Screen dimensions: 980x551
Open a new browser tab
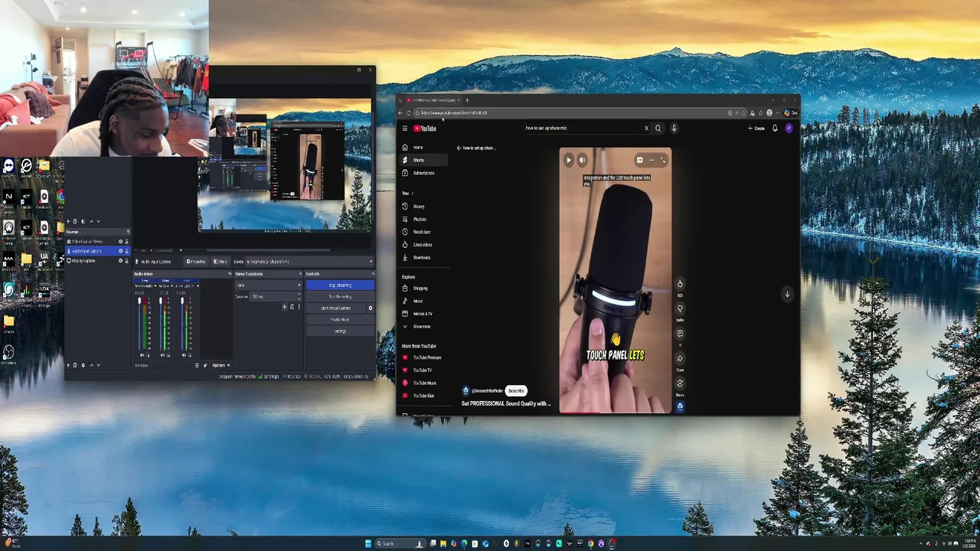click(x=467, y=100)
